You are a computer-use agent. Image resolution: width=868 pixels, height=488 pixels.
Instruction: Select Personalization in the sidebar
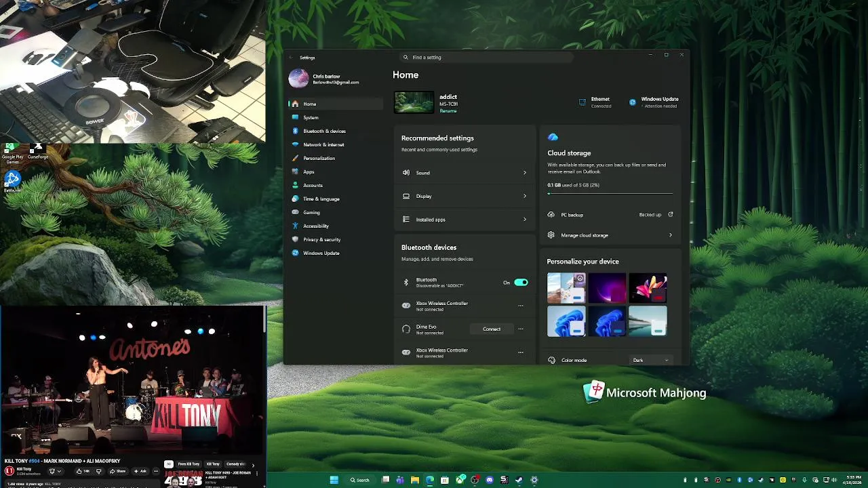335,158
